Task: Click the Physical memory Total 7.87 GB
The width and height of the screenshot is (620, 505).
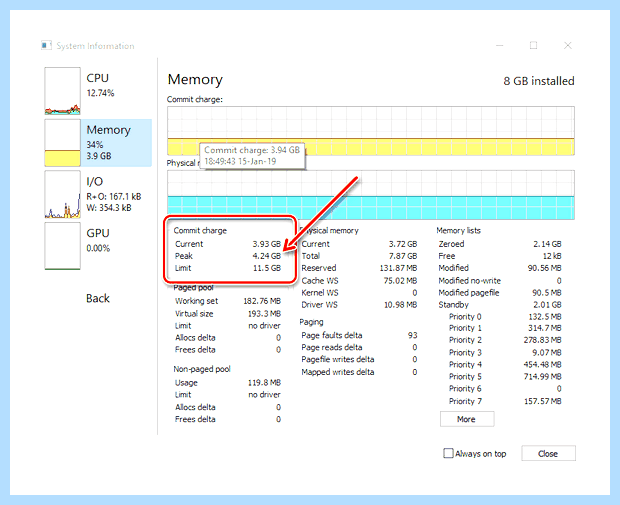Action: click(x=403, y=256)
